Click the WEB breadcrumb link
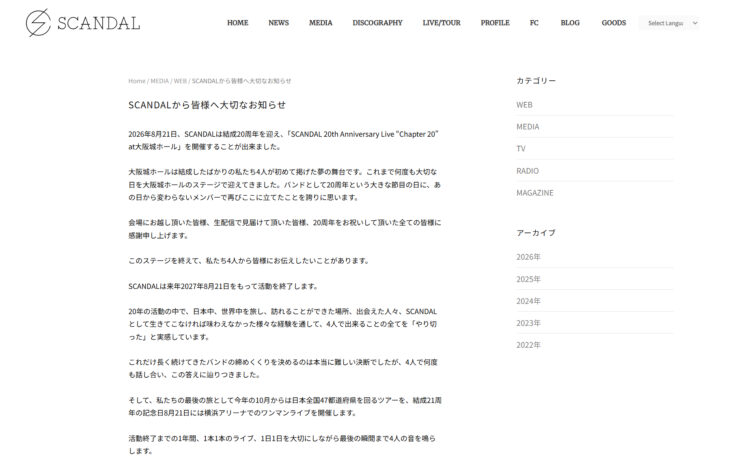Image resolution: width=752 pixels, height=465 pixels. point(180,81)
